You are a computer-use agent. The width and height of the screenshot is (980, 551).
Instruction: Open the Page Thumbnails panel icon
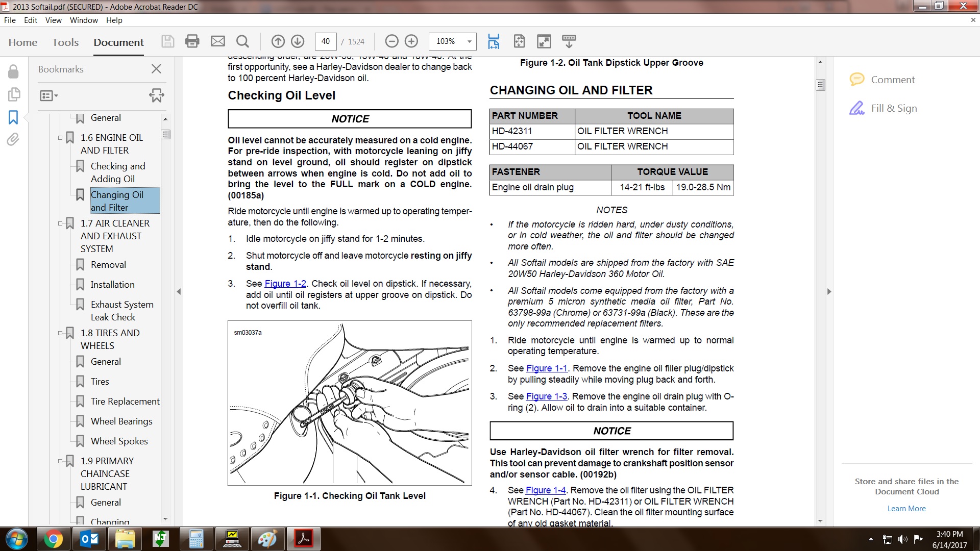pos(14,94)
